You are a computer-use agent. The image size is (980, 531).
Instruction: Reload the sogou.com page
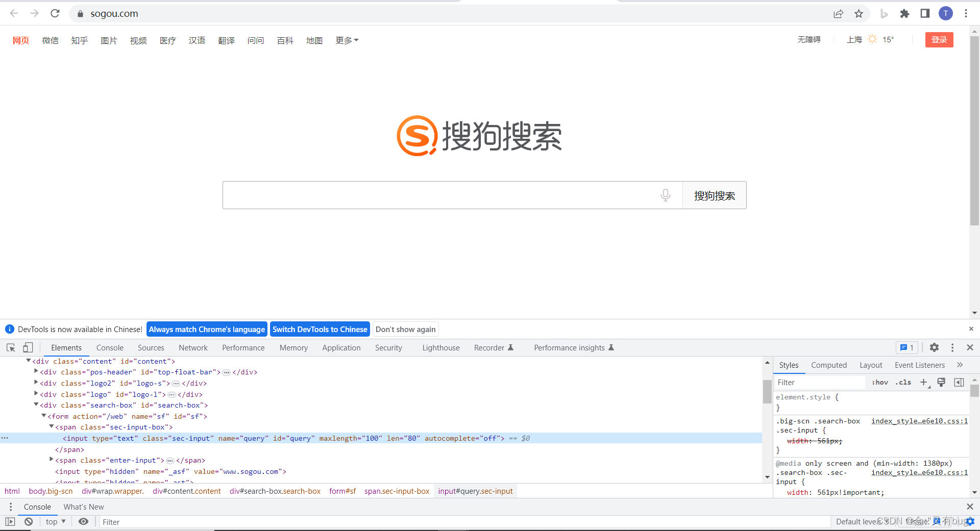[x=55, y=13]
